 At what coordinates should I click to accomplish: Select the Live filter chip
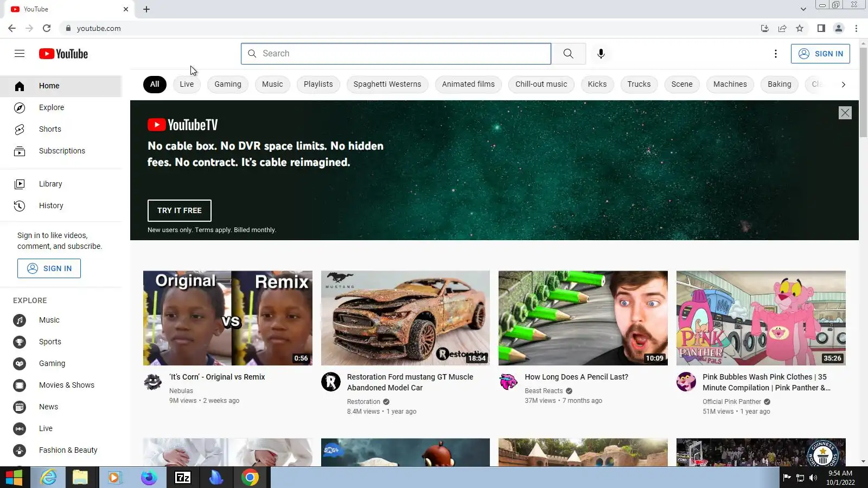187,84
